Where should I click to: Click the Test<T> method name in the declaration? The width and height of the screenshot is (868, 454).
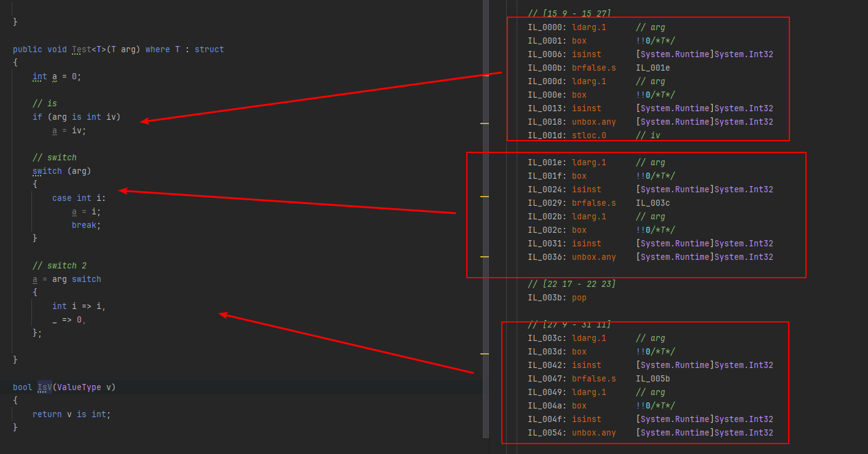(x=81, y=49)
